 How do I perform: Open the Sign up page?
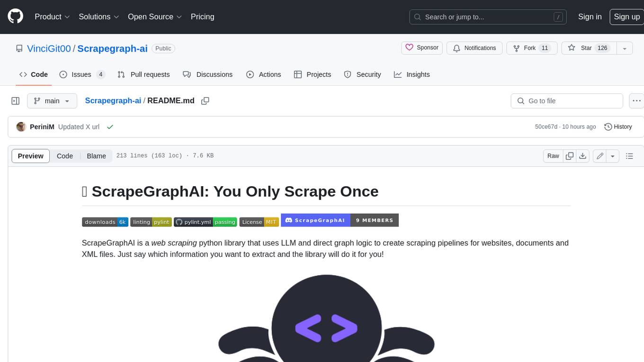626,17
